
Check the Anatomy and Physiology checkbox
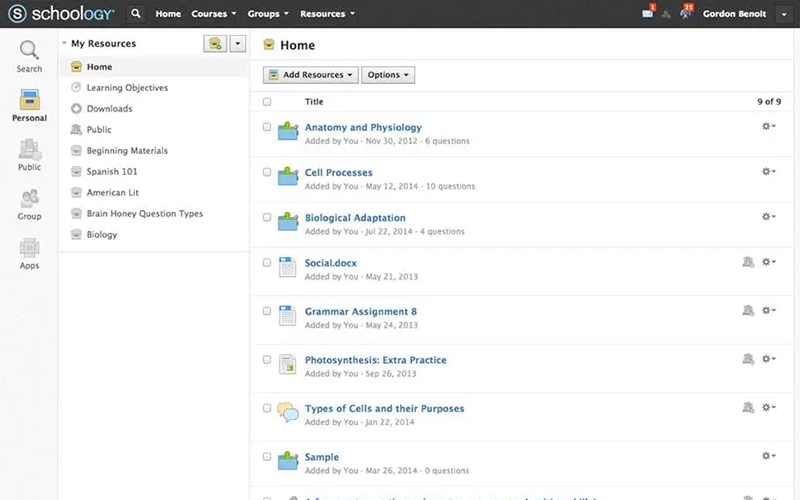(x=267, y=127)
